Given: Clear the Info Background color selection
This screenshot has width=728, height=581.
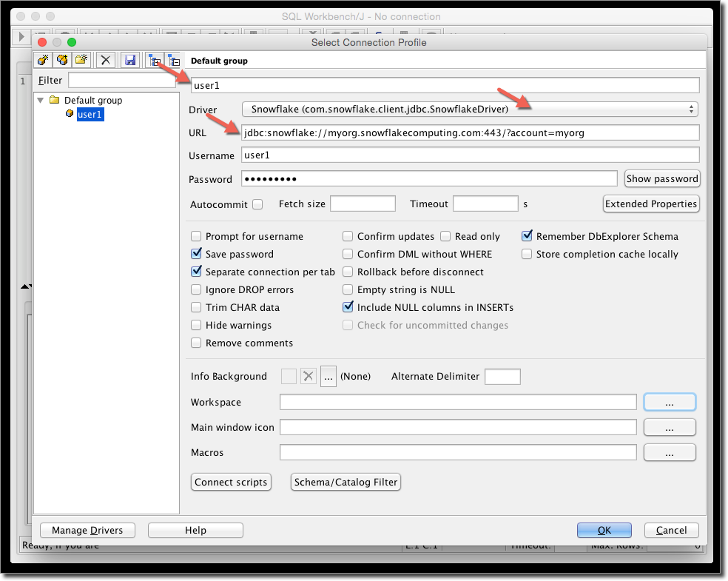Looking at the screenshot, I should pyautogui.click(x=308, y=376).
